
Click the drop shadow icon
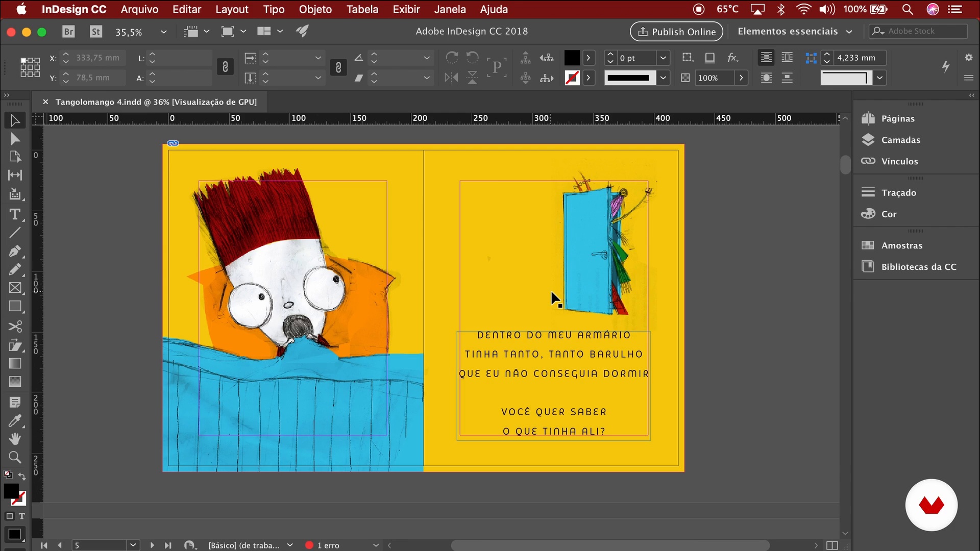click(709, 58)
